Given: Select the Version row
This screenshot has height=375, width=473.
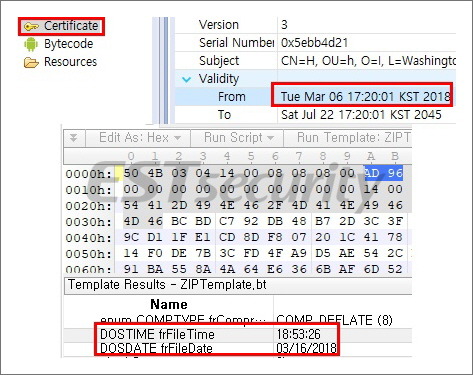Looking at the screenshot, I should 315,25.
